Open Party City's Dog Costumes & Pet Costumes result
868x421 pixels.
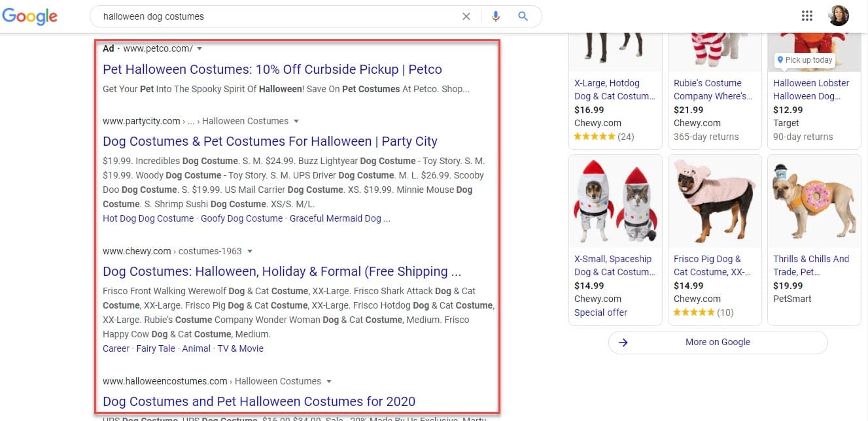(270, 141)
